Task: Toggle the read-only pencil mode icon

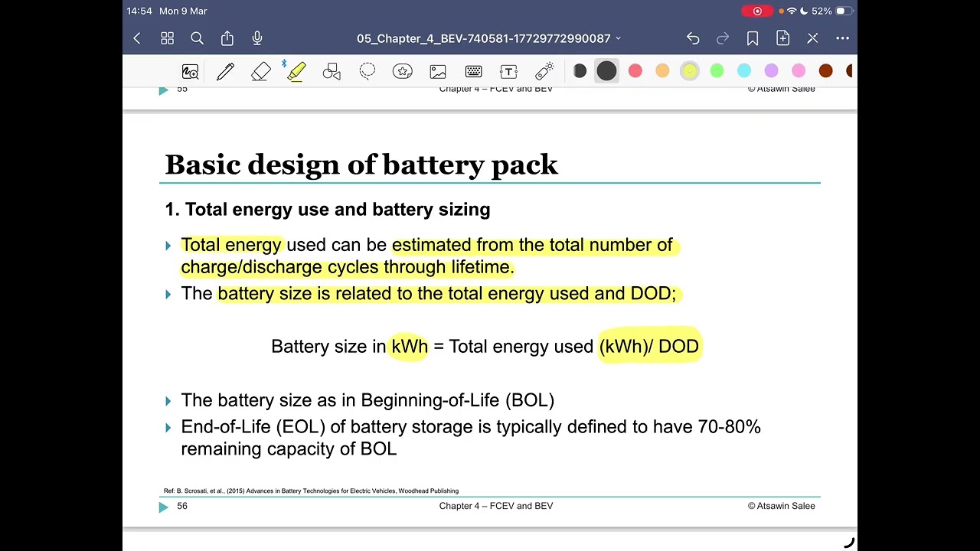Action: click(812, 38)
